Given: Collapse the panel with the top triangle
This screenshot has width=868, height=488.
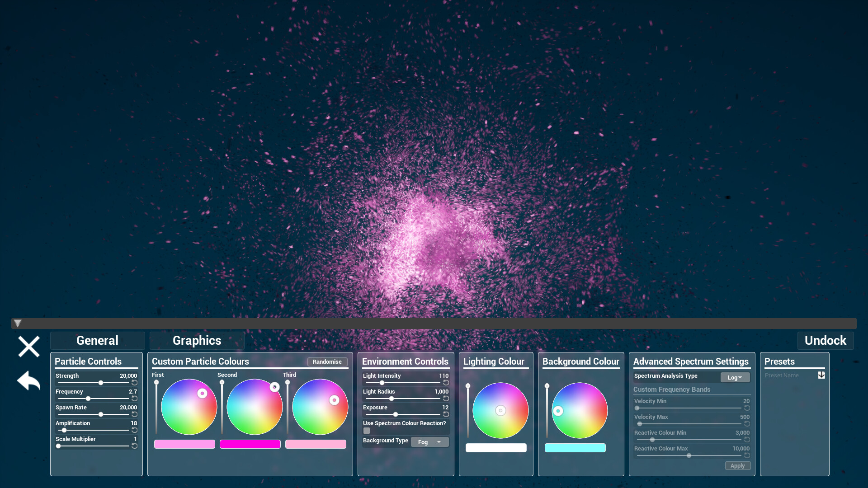Looking at the screenshot, I should tap(17, 324).
